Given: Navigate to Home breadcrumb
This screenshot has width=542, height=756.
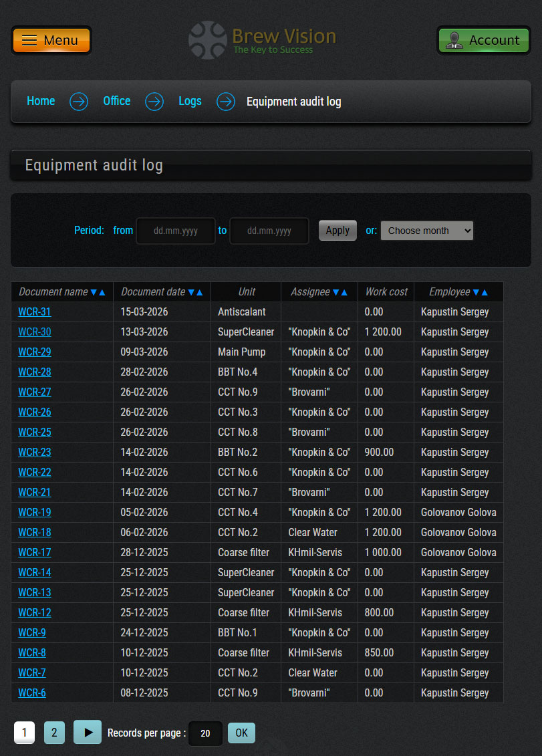Looking at the screenshot, I should [41, 101].
